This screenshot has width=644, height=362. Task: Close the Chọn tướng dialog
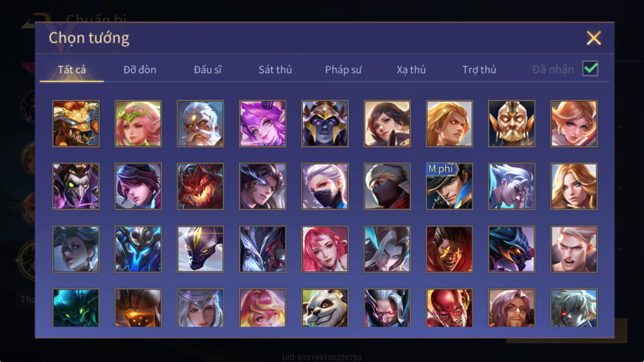[594, 38]
